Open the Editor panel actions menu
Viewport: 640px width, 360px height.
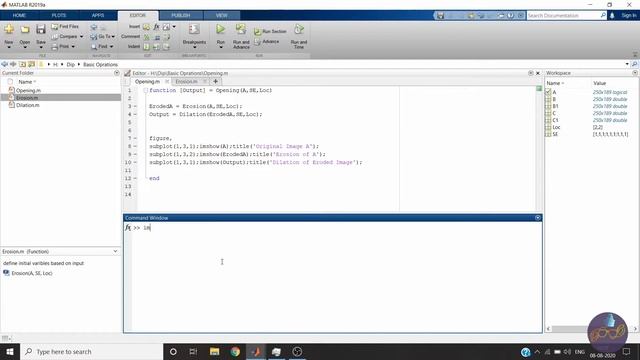[531, 73]
